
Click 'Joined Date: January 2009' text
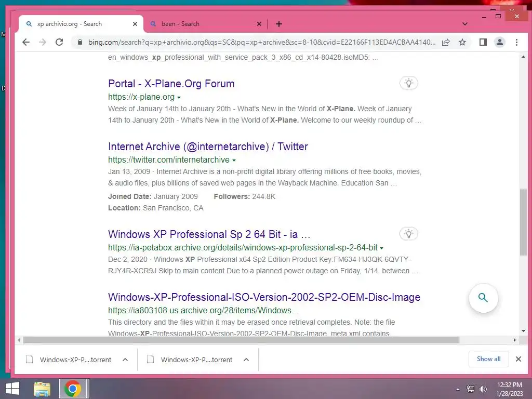pos(153,196)
